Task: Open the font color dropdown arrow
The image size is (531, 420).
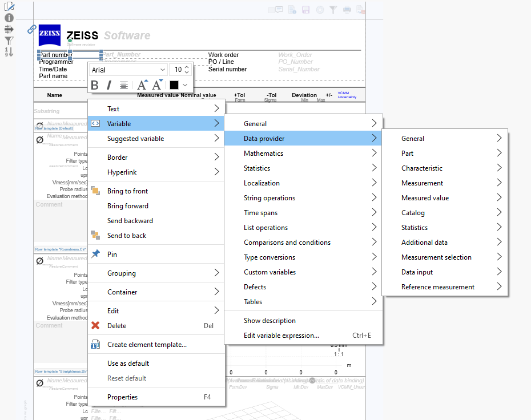Action: pyautogui.click(x=185, y=85)
